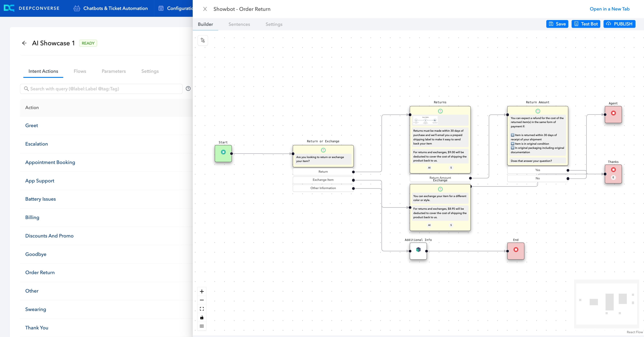Click the fit view icon
Viewport: 644px width, 337px height.
202,309
